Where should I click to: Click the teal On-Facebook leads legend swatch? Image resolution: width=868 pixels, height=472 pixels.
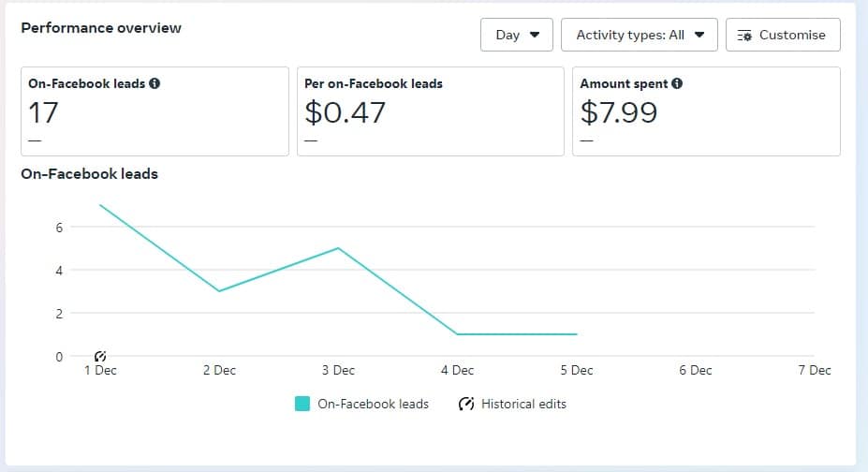click(302, 405)
